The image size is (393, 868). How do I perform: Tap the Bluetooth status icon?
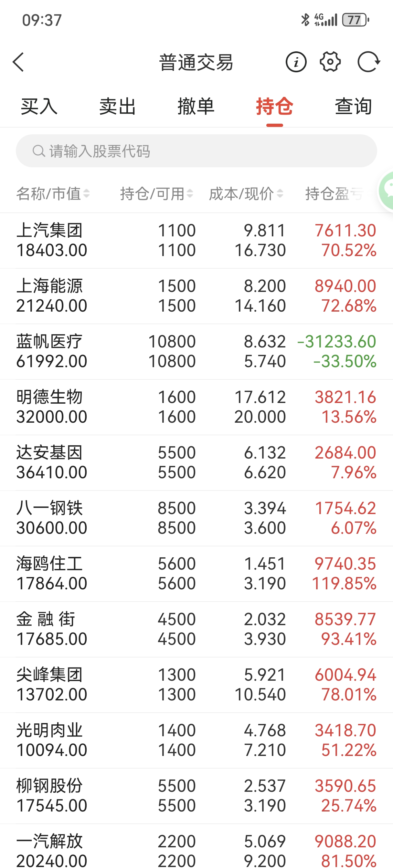coord(305,20)
